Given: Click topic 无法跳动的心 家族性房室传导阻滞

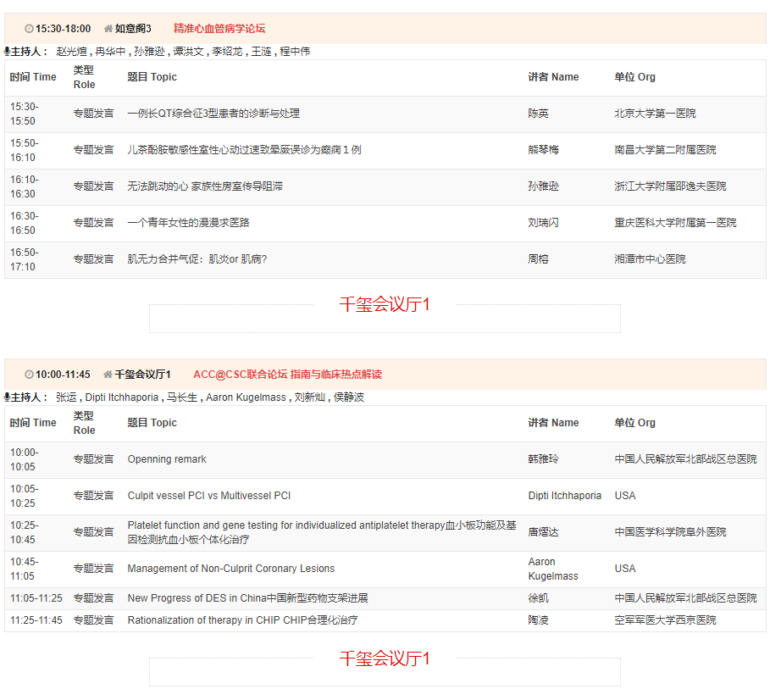Looking at the screenshot, I should coord(205,186).
